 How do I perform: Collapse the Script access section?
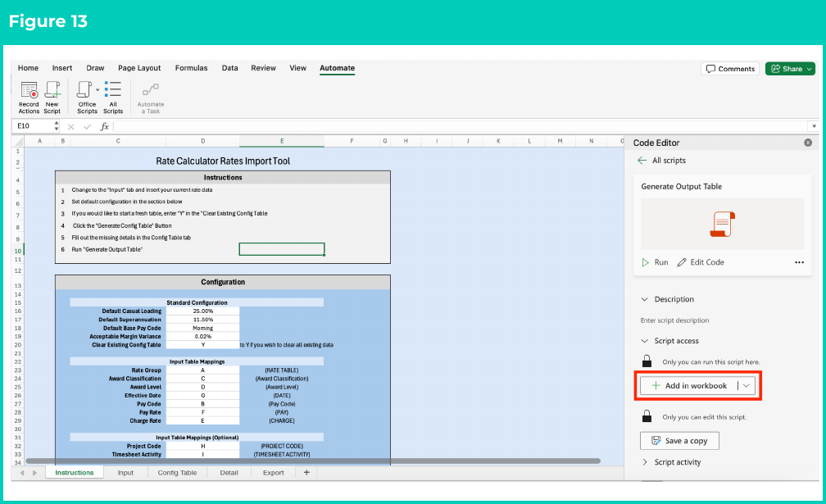click(644, 341)
